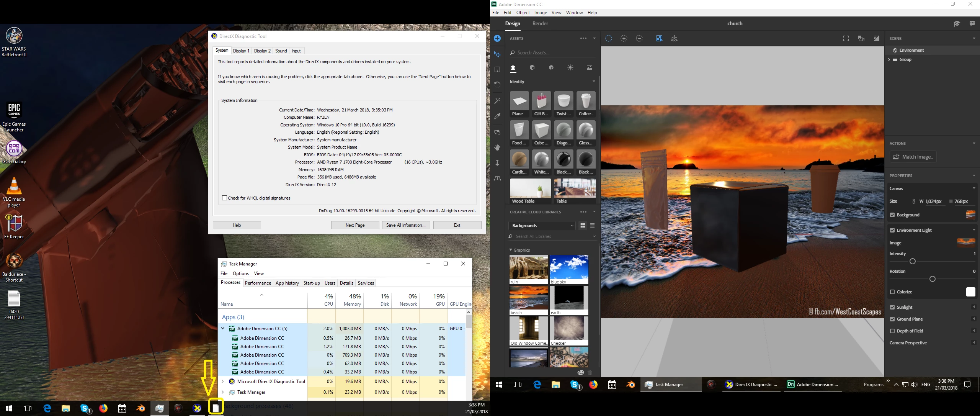The height and width of the screenshot is (416, 980).
Task: Switch libraries to list view icon
Action: click(592, 226)
